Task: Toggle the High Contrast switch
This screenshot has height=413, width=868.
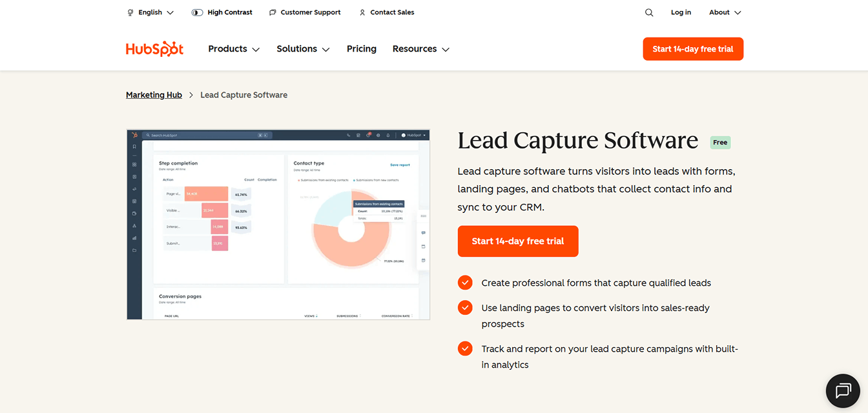Action: (197, 12)
